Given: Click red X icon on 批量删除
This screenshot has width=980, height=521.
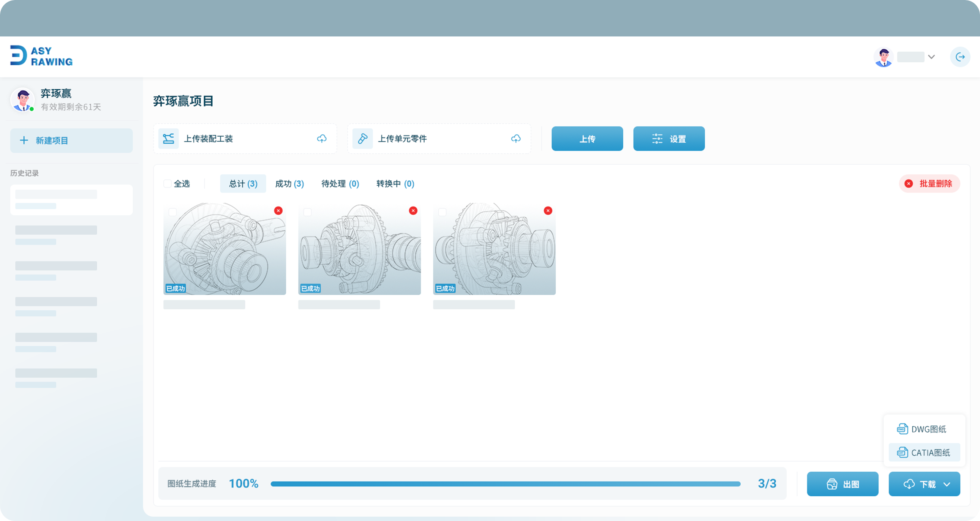Looking at the screenshot, I should point(909,184).
